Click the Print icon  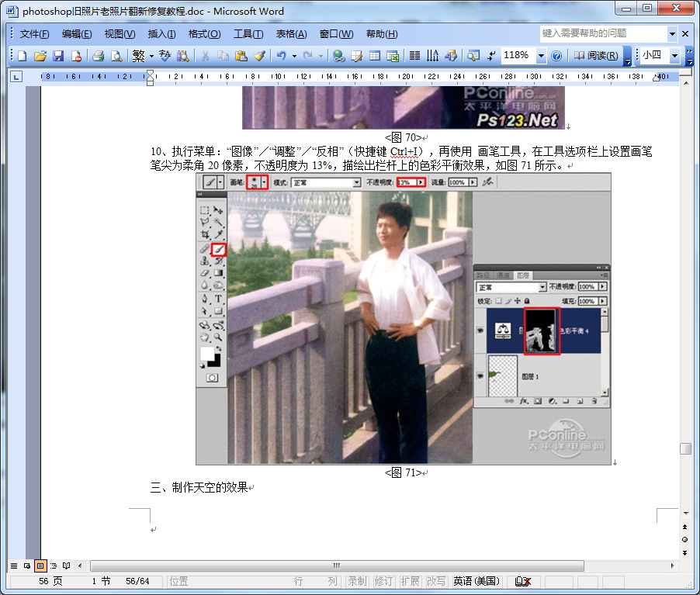98,56
